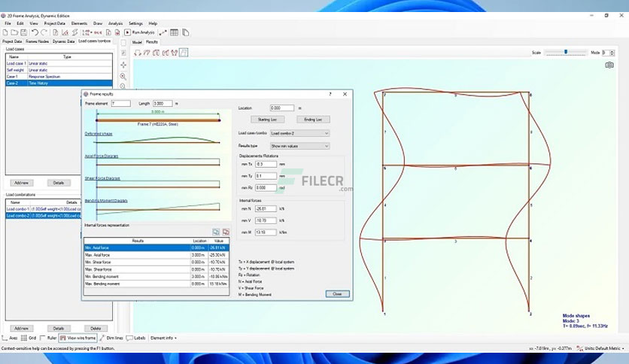Click the help question mark in Frame results
This screenshot has width=629, height=364.
point(330,94)
